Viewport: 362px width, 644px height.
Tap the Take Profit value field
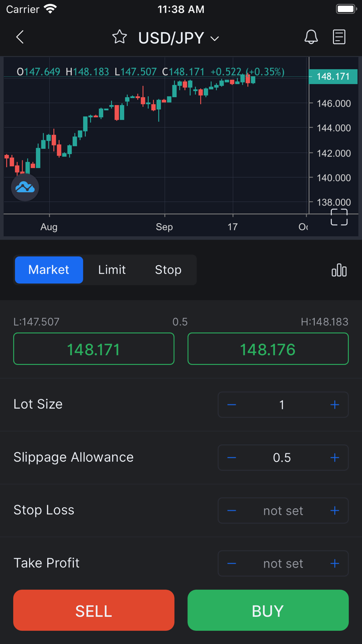(283, 563)
